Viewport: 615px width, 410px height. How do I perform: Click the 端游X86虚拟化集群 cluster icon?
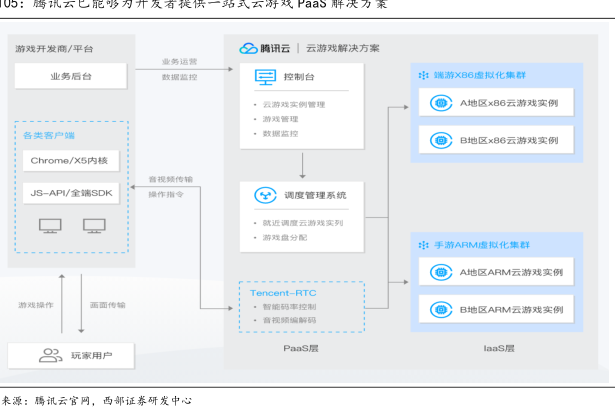coord(424,74)
